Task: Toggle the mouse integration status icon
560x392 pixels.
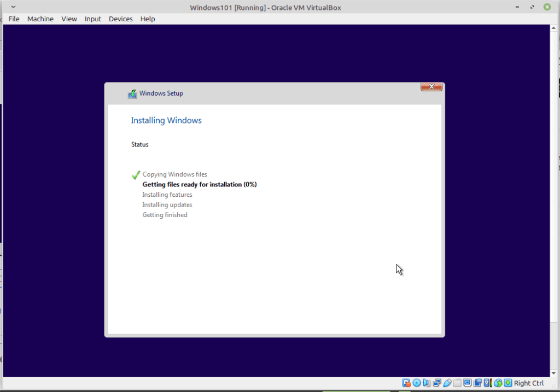Action: tap(498, 383)
